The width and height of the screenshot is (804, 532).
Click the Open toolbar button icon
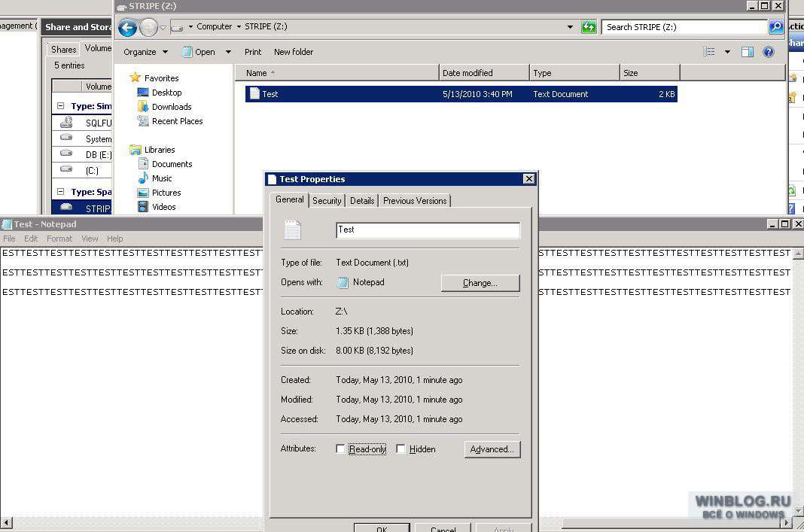[x=187, y=52]
